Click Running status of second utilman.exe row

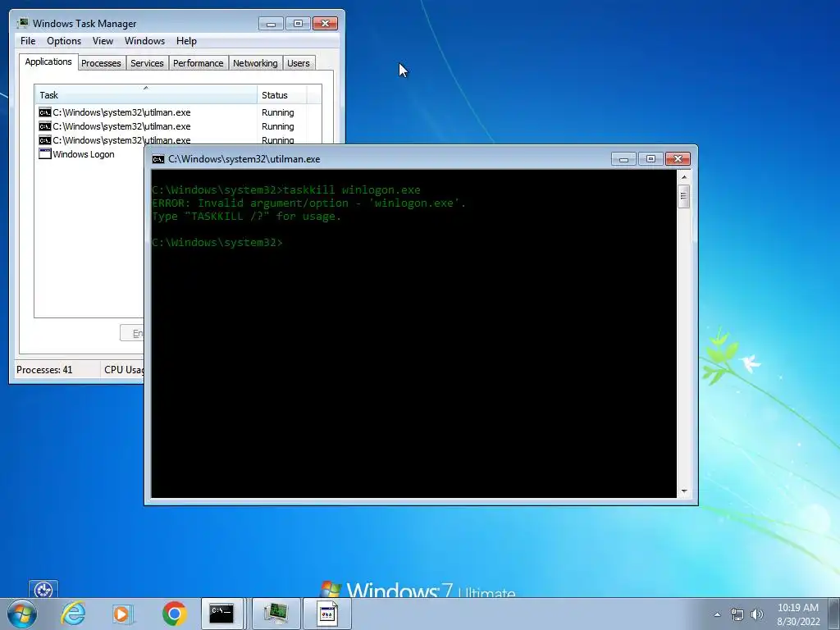click(277, 126)
